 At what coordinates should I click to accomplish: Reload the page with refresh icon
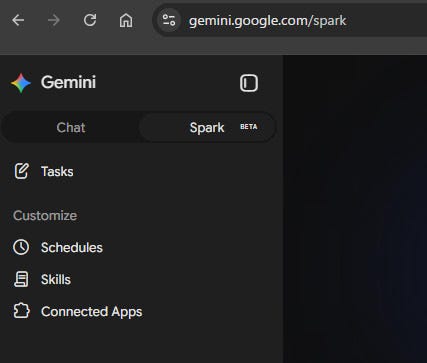[x=90, y=20]
